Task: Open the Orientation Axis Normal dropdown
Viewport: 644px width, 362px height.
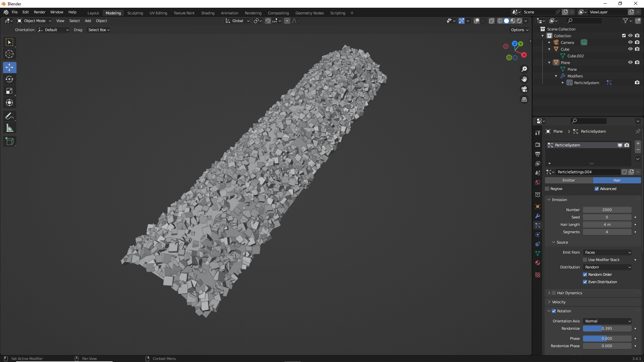Action: coord(607,321)
